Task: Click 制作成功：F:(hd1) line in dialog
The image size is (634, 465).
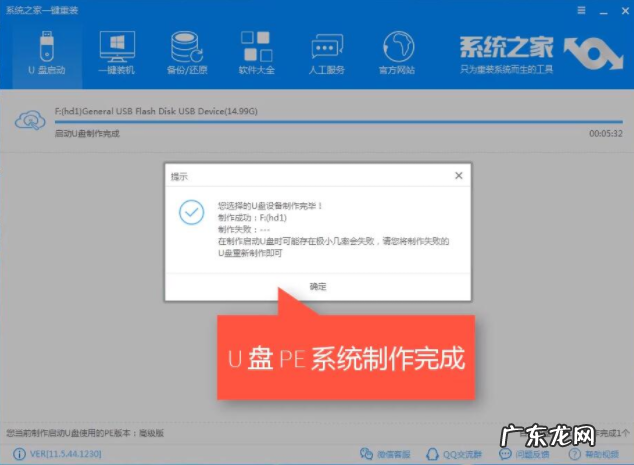Action: tap(252, 218)
